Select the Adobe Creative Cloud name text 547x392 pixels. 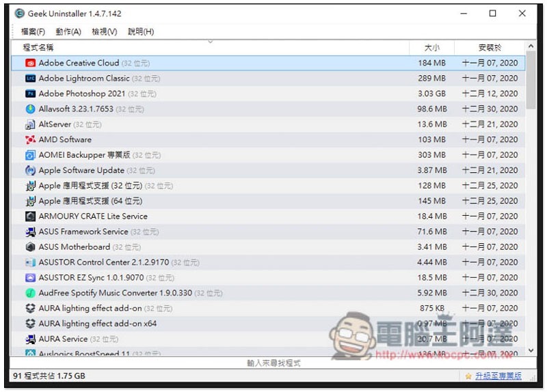(x=79, y=63)
